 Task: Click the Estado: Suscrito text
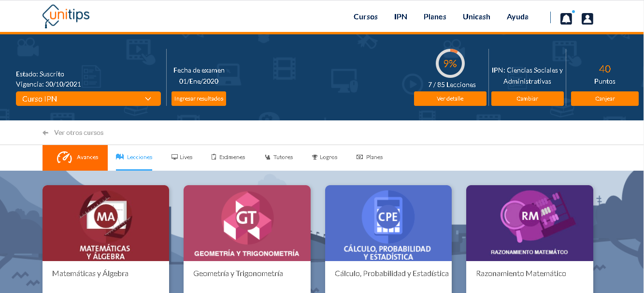[x=40, y=74]
